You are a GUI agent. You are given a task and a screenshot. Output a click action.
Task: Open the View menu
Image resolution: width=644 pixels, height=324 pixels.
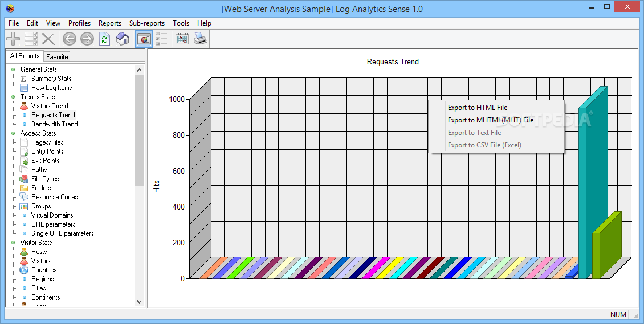[x=53, y=23]
